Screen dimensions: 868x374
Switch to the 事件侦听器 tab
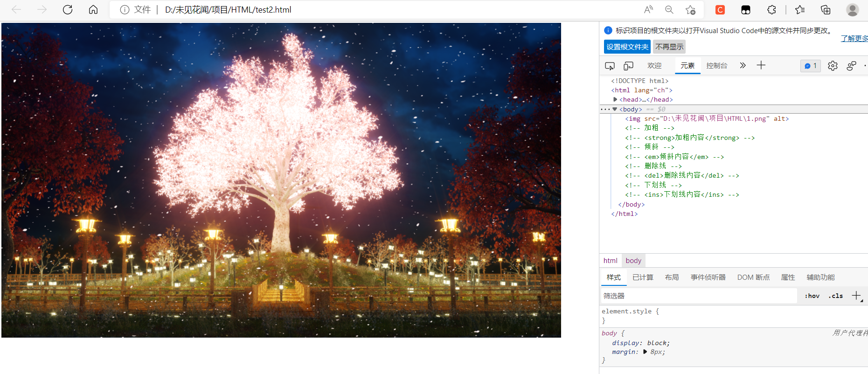tap(708, 277)
